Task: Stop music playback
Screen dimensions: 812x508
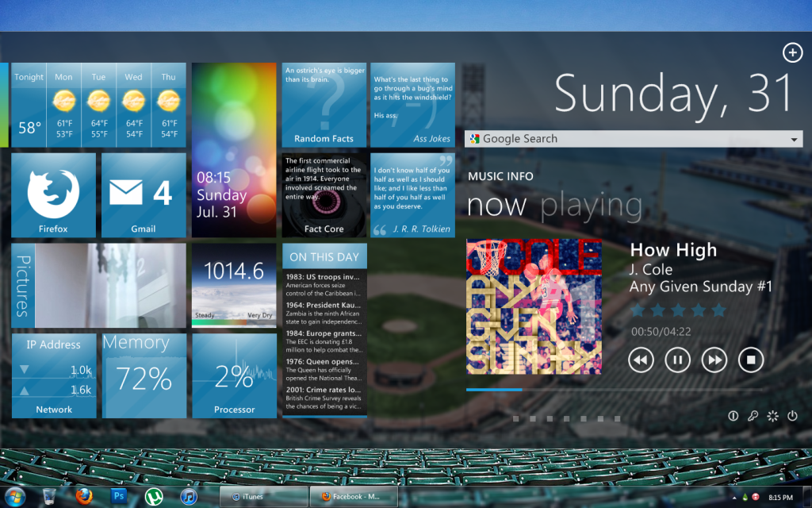Action: (x=750, y=360)
